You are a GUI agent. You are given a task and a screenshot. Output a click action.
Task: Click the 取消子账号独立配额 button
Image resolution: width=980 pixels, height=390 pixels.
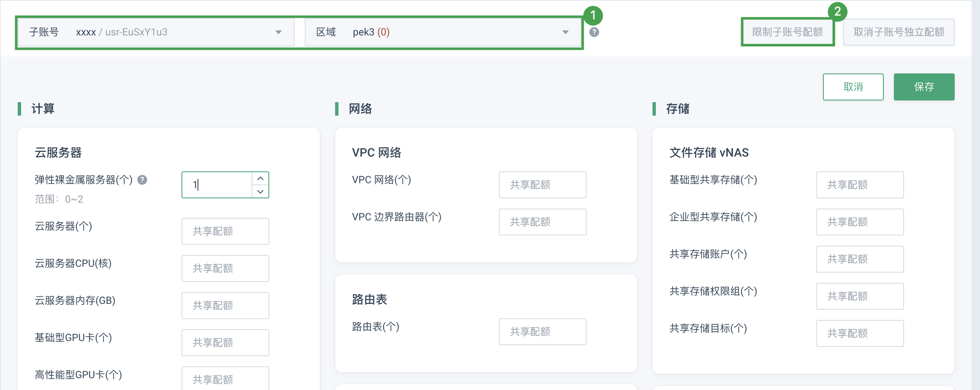pos(899,32)
